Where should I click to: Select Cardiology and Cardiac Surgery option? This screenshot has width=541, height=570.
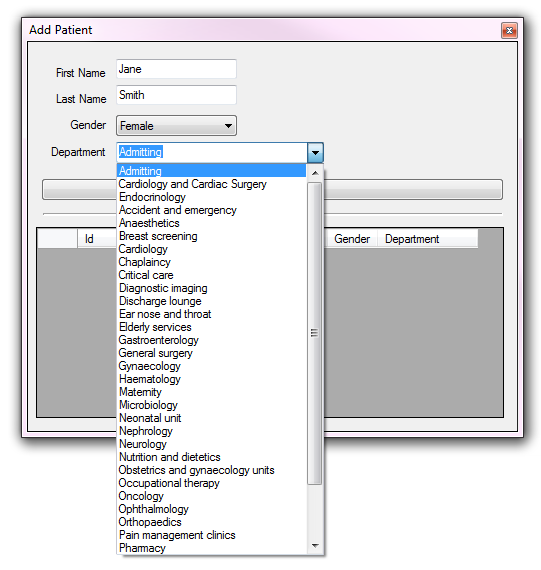tap(211, 184)
